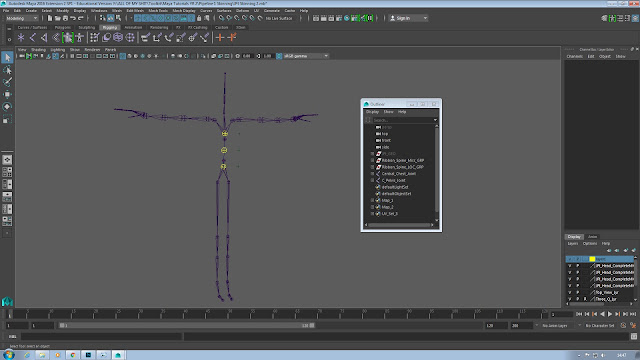Click the Outliner search field
Screen dimensions: 640x360
(x=402, y=120)
